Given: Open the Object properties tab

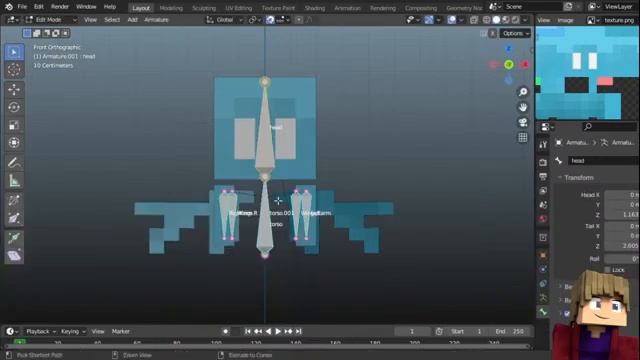Looking at the screenshot, I should 543,255.
